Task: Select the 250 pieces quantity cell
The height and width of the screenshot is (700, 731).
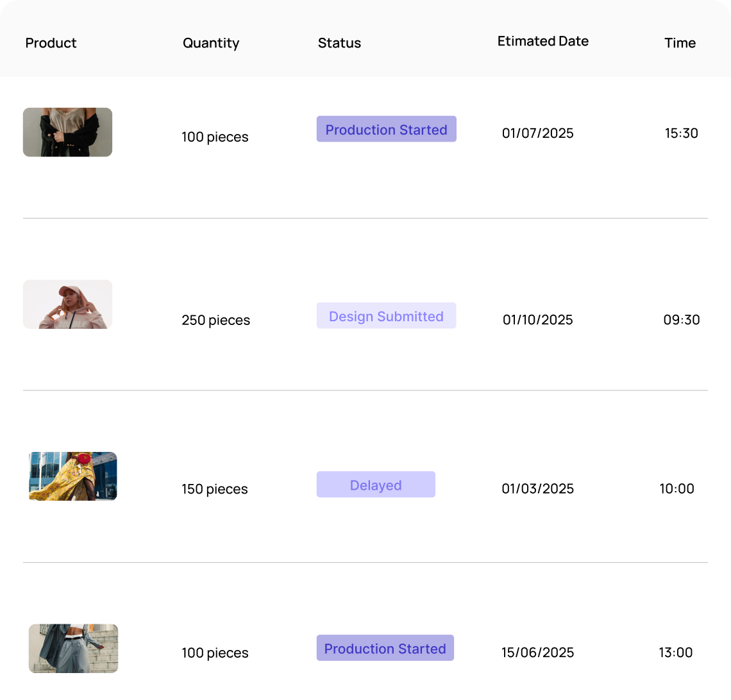Action: (x=215, y=320)
